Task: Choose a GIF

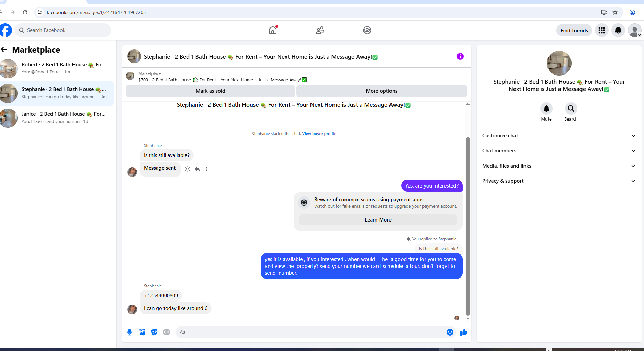Action: [x=167, y=332]
